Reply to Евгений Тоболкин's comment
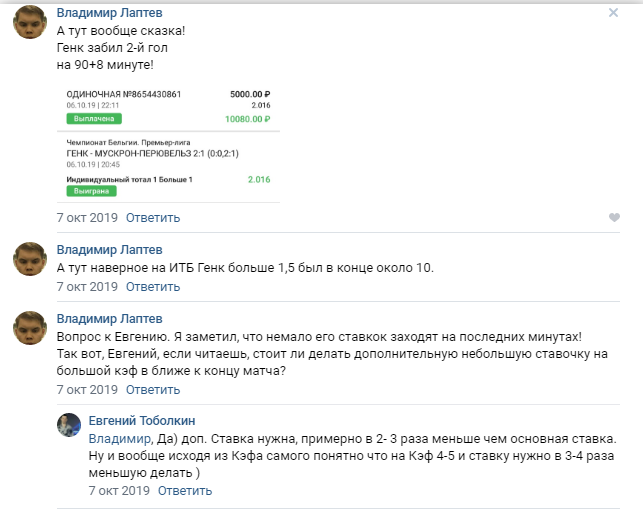Screen dimensions: 643x512 [x=185, y=491]
